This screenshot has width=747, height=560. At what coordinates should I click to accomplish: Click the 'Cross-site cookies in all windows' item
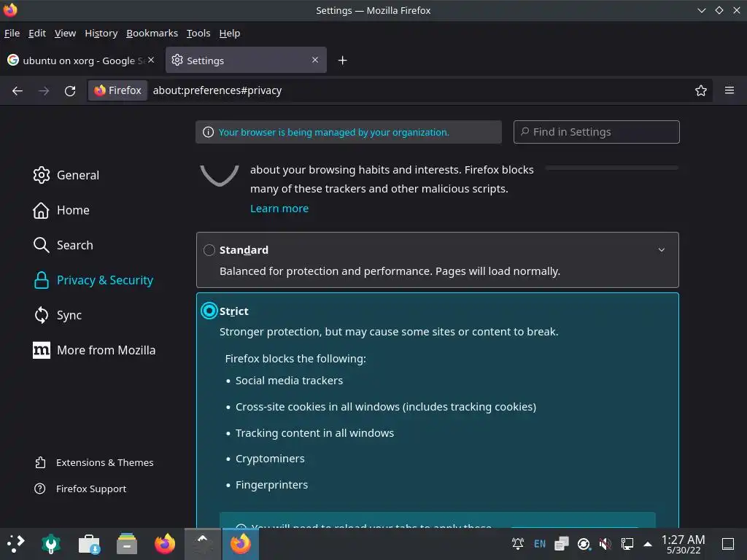pos(386,407)
